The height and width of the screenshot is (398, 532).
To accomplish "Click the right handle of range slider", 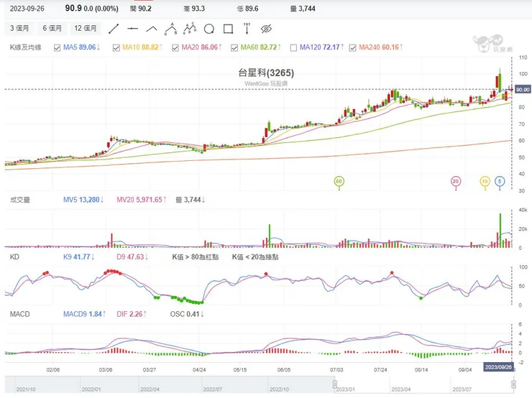I will [514, 384].
